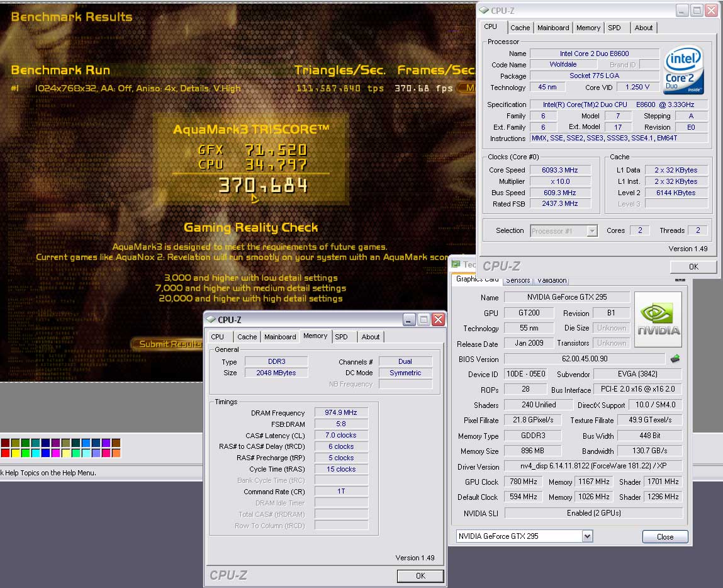Screen dimensions: 723x588
Task: Pick the yellow palette swatch
Action: click(15, 453)
